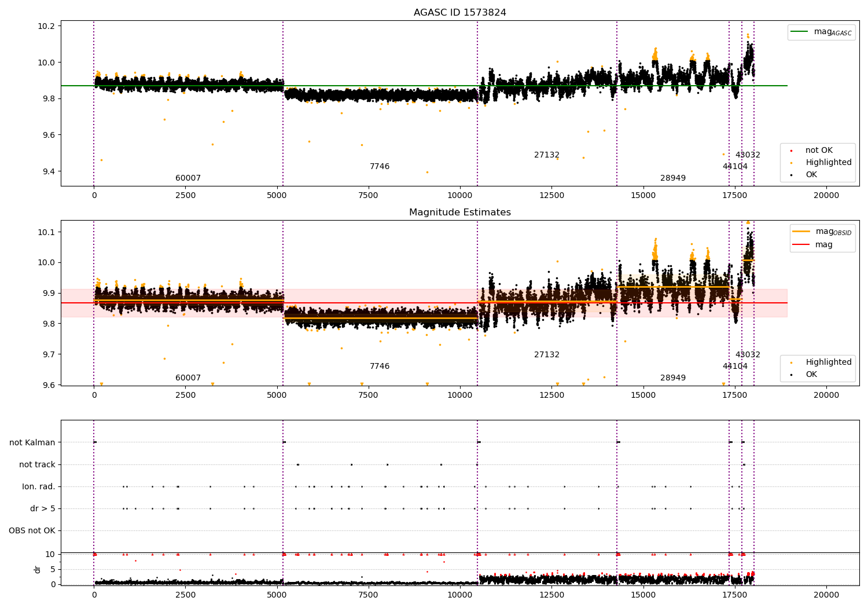This screenshot has width=868, height=608.
Task: Click x-axis tick 20000 under the AGASC ID plot
Action: point(826,196)
